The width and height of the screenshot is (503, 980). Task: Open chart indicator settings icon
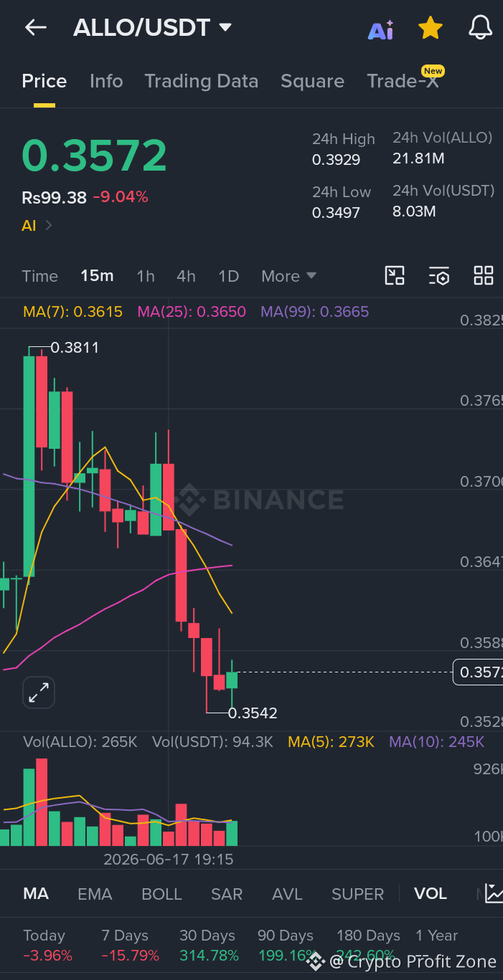tap(439, 275)
